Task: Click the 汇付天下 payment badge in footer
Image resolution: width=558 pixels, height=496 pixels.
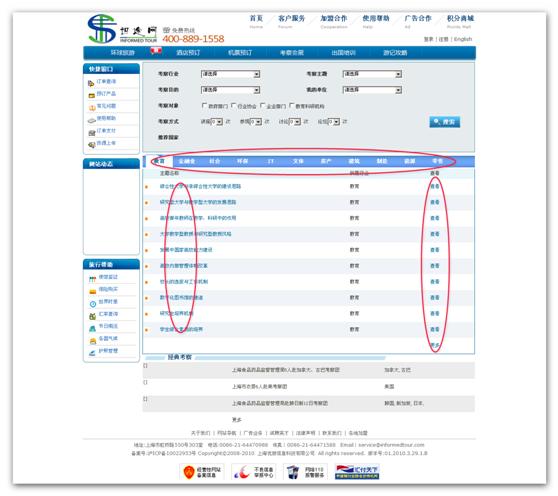Action: [357, 472]
